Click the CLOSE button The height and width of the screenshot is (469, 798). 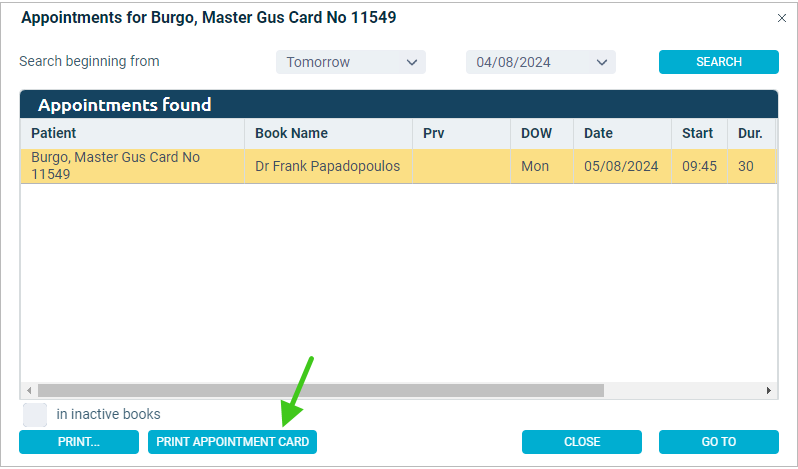point(582,442)
